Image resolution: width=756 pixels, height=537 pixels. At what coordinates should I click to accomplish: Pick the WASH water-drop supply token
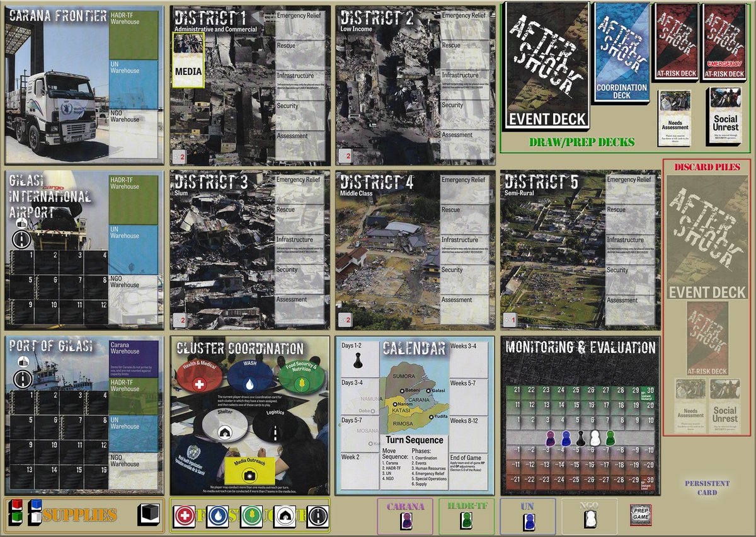point(217,517)
